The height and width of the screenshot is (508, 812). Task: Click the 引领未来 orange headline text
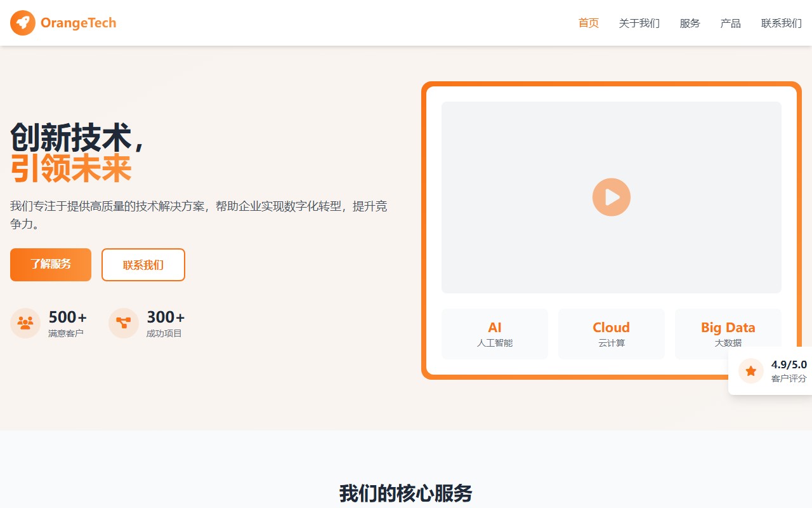70,168
